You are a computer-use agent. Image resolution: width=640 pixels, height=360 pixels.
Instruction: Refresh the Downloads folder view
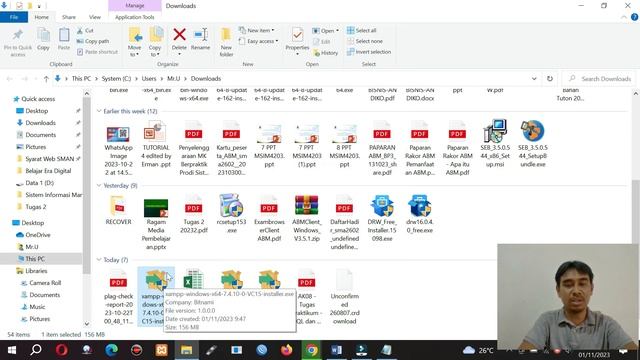coord(549,79)
